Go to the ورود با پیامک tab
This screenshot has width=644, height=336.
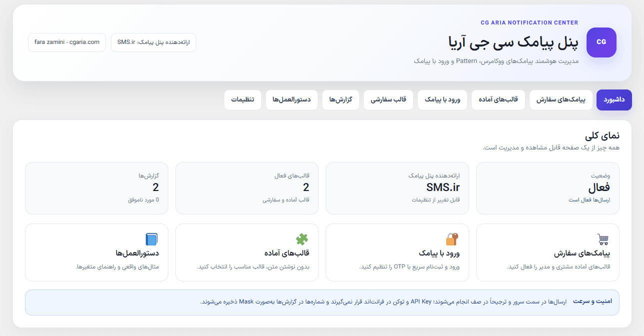[442, 100]
